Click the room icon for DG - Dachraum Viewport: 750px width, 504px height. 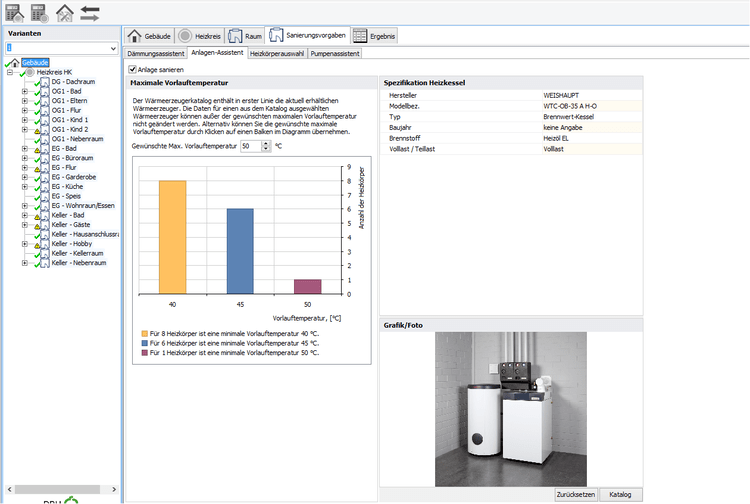coord(45,82)
